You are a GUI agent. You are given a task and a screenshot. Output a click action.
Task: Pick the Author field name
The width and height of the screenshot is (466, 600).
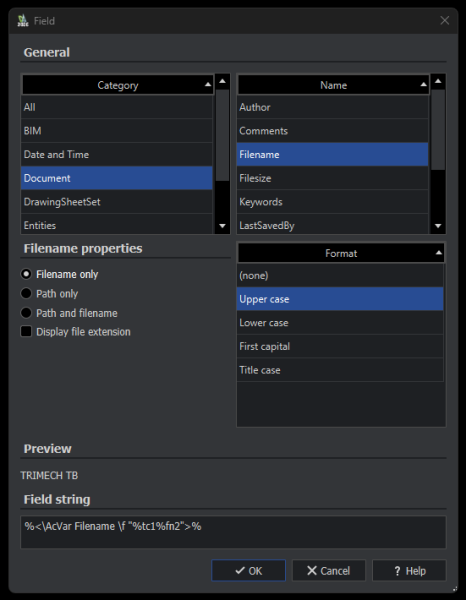(332, 107)
